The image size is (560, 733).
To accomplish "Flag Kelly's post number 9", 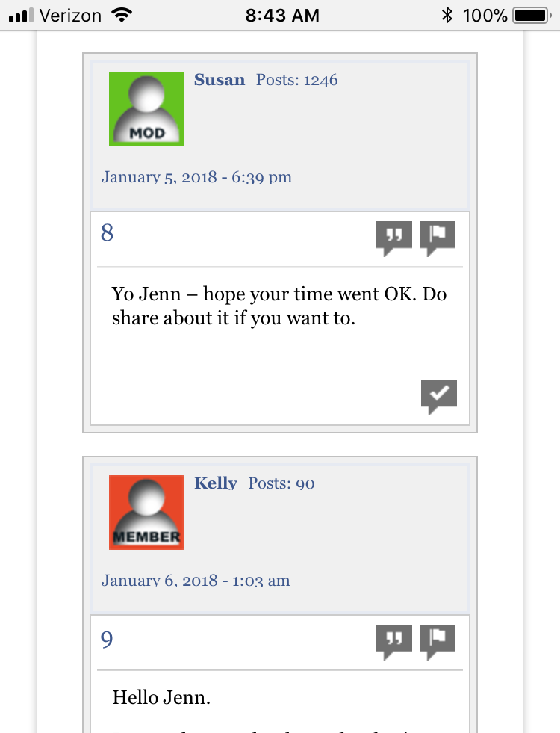I will pyautogui.click(x=438, y=642).
